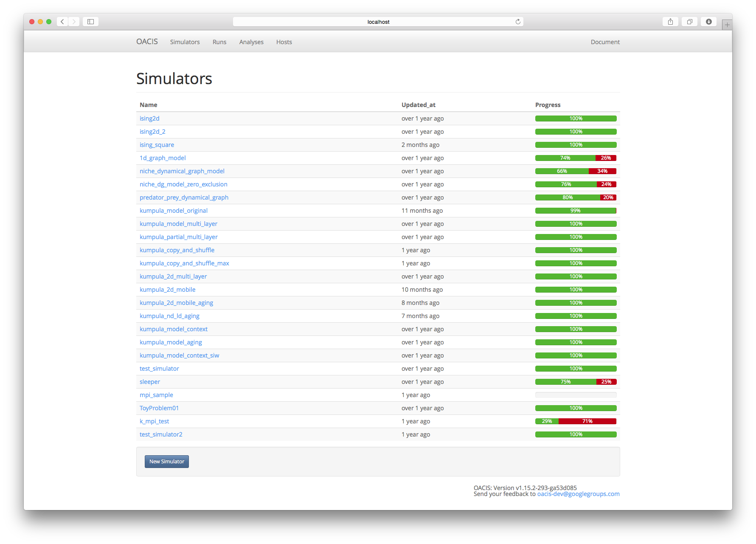Show all tabs overview icon
The height and width of the screenshot is (544, 756).
click(x=689, y=22)
